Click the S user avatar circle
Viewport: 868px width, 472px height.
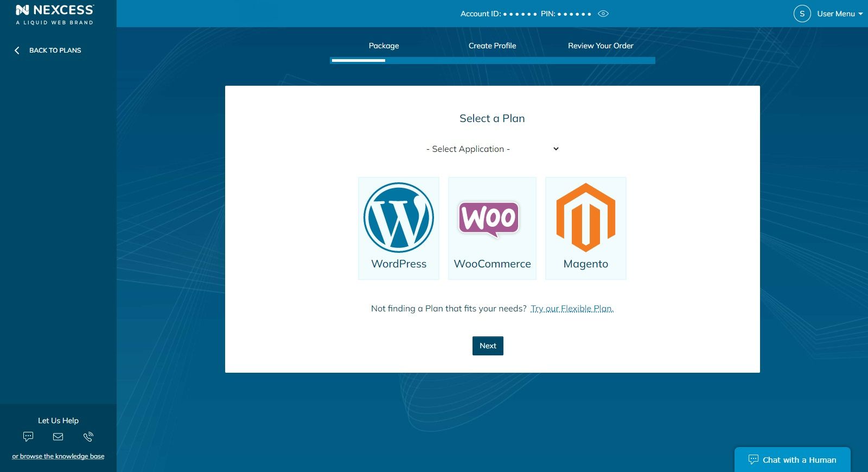[802, 14]
